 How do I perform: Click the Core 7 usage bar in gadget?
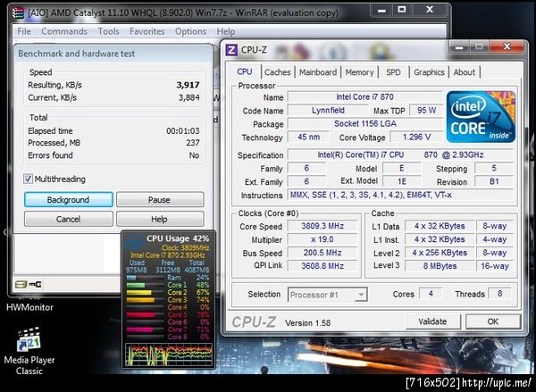coord(144,329)
